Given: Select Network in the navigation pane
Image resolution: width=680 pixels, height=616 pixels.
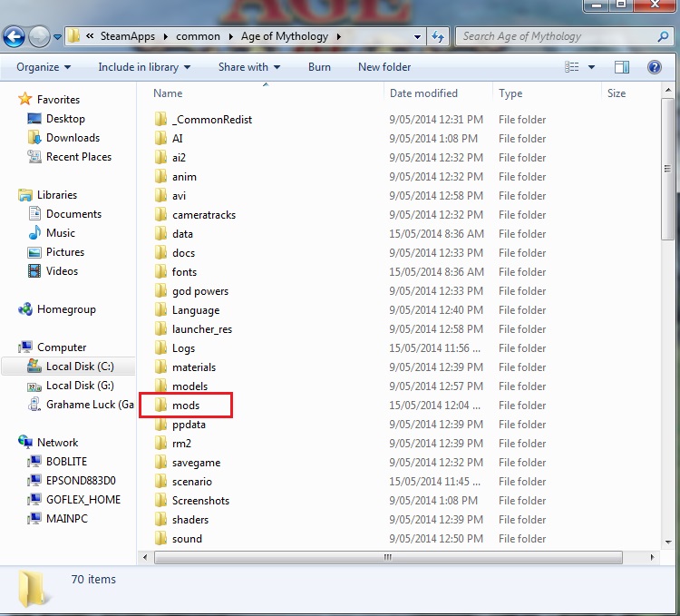Looking at the screenshot, I should (x=57, y=443).
